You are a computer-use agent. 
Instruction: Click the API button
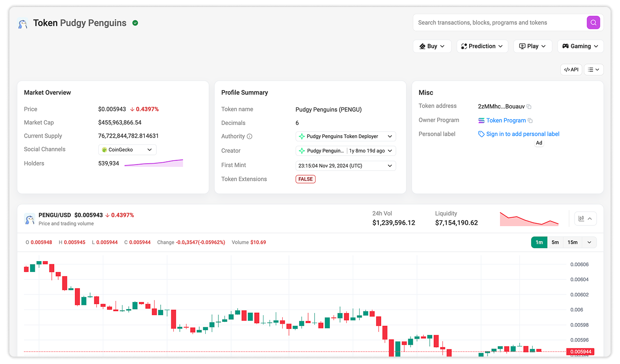pyautogui.click(x=571, y=70)
